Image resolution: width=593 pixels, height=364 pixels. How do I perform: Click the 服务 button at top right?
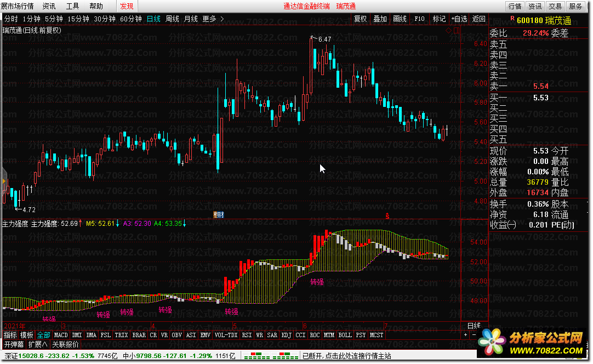575,6
